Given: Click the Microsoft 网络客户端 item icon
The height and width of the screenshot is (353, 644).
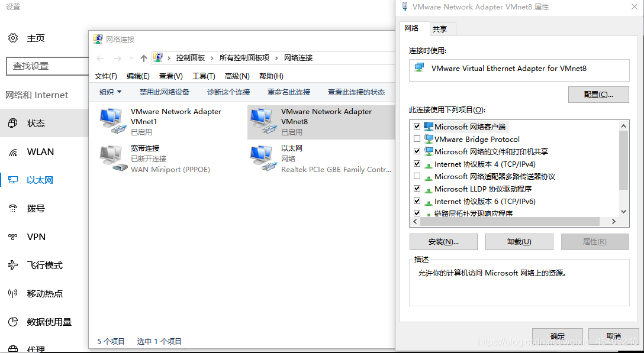Looking at the screenshot, I should [x=429, y=127].
